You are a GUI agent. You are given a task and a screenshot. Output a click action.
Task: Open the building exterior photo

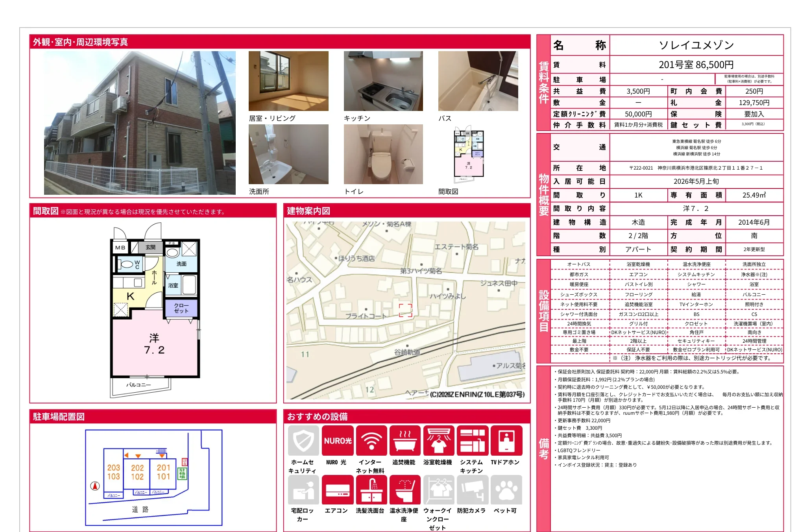coord(140,123)
